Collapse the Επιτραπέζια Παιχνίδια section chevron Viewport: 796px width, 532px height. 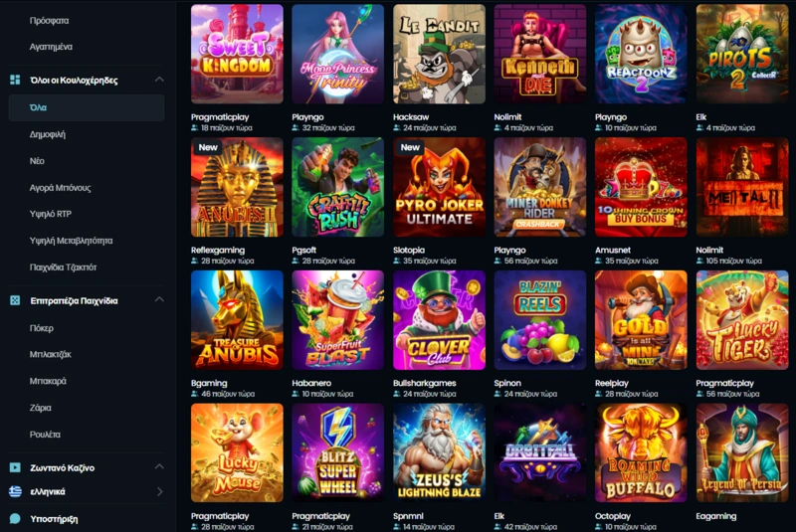click(159, 299)
